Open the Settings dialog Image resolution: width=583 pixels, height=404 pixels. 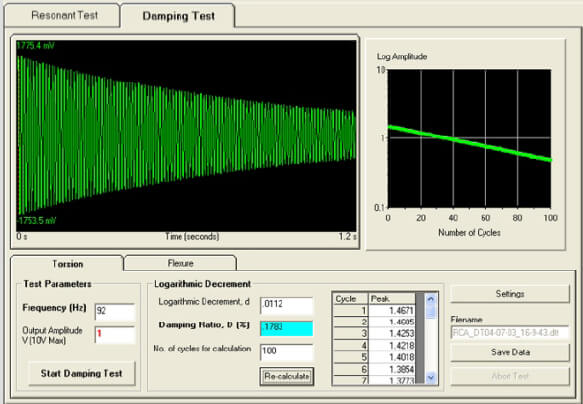510,294
